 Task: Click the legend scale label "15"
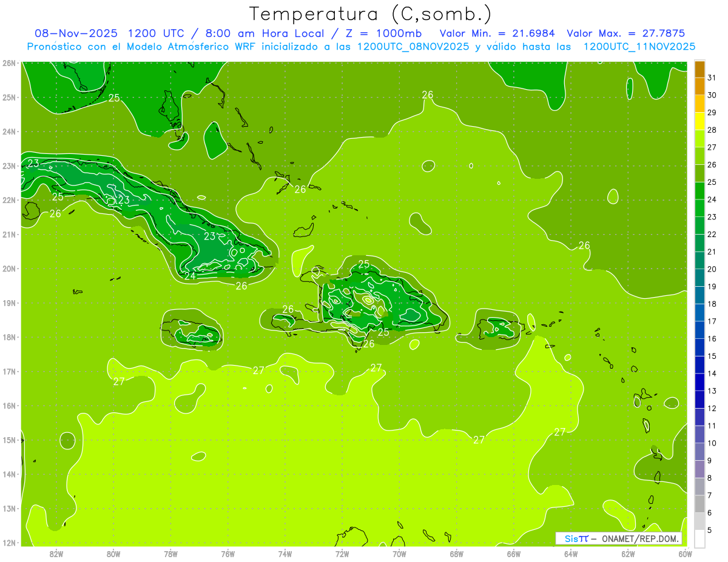(x=712, y=356)
